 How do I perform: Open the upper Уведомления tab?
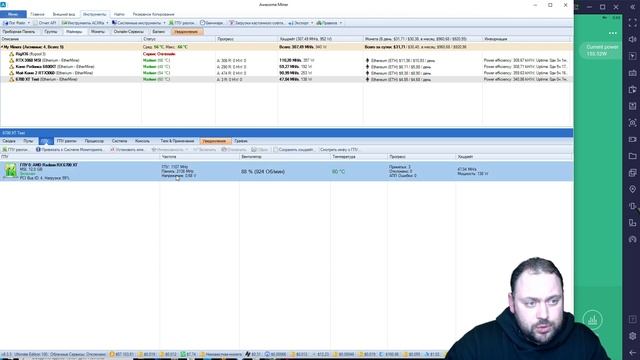pyautogui.click(x=186, y=31)
